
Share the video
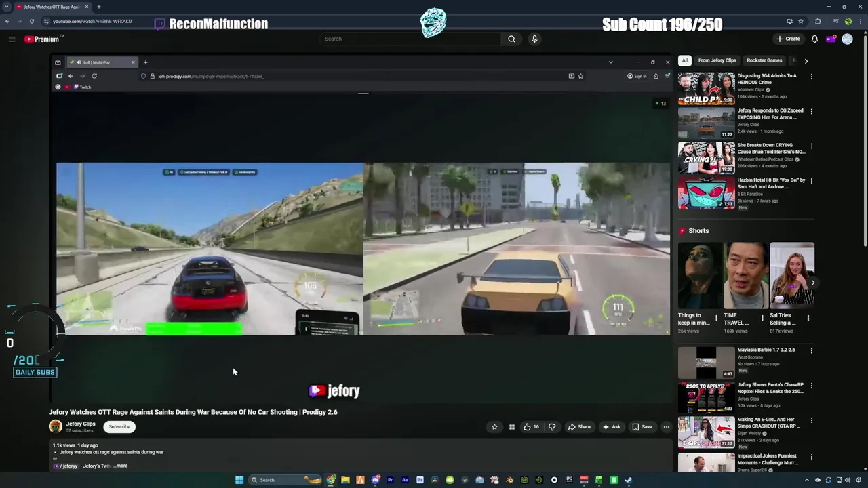pyautogui.click(x=579, y=427)
